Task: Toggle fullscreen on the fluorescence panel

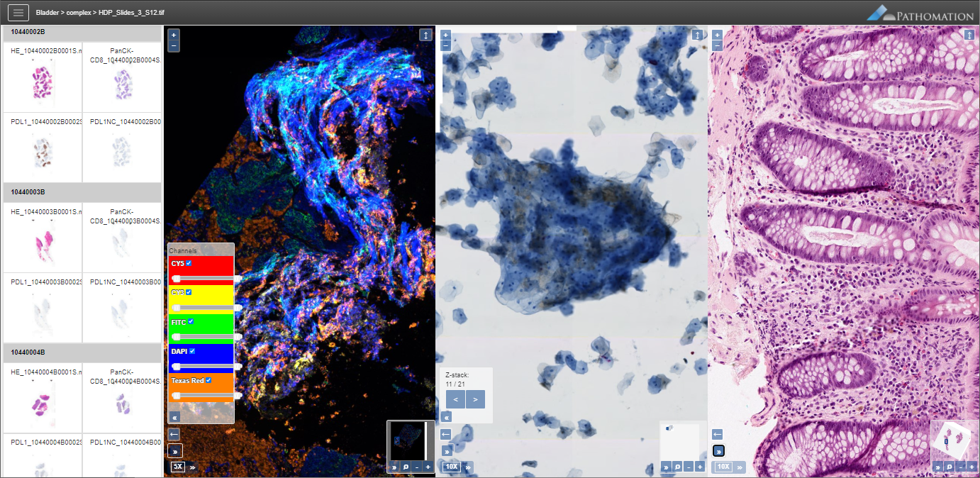Action: tap(425, 35)
